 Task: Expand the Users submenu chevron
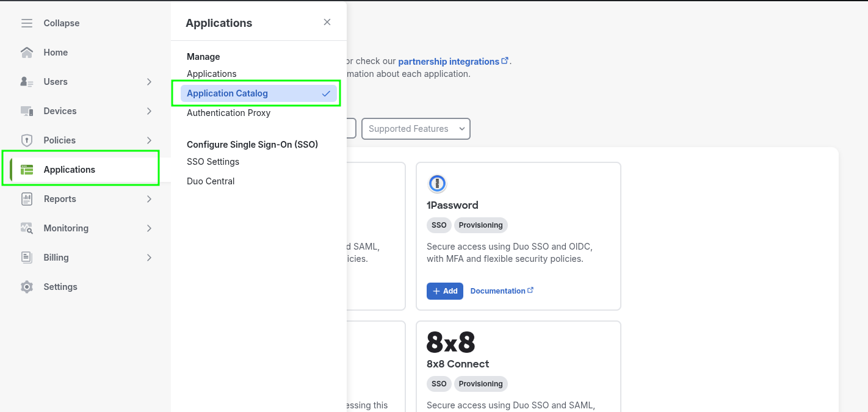tap(149, 82)
